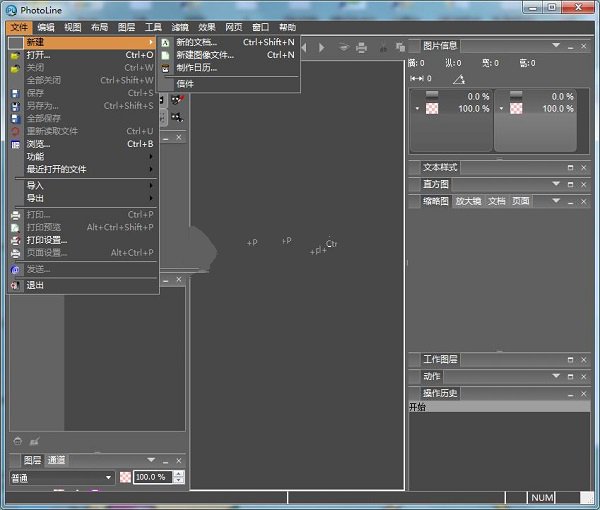Image resolution: width=600 pixels, height=510 pixels.
Task: Expand the 图层 panel options arrow
Action: pyautogui.click(x=151, y=460)
